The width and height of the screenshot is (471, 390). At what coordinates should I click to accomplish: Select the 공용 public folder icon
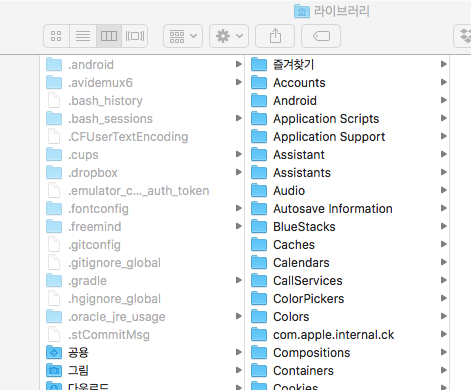(x=54, y=352)
